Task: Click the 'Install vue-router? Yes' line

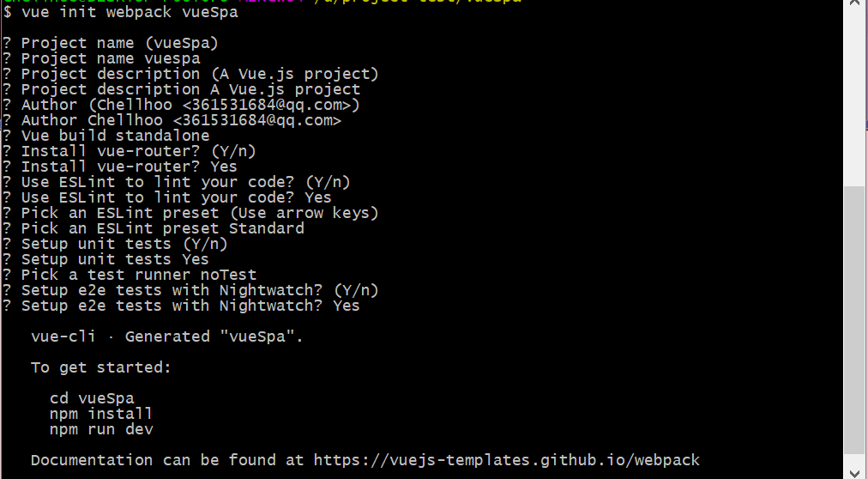Action: pos(129,167)
